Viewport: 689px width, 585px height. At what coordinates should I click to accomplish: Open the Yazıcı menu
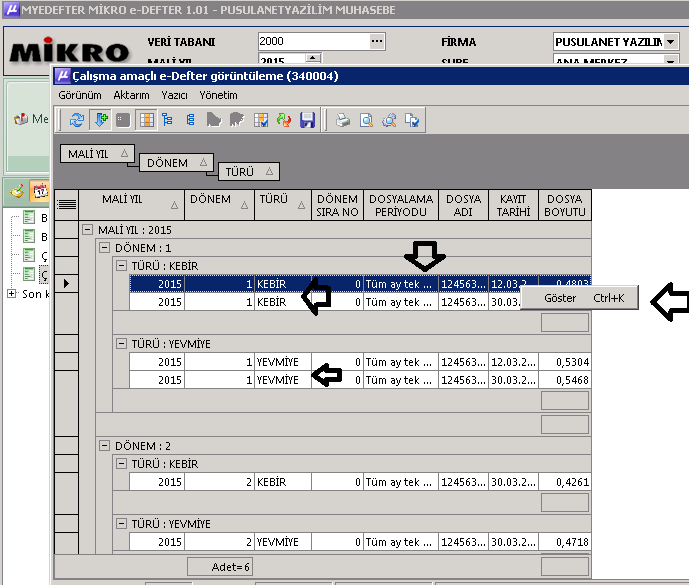pyautogui.click(x=174, y=95)
